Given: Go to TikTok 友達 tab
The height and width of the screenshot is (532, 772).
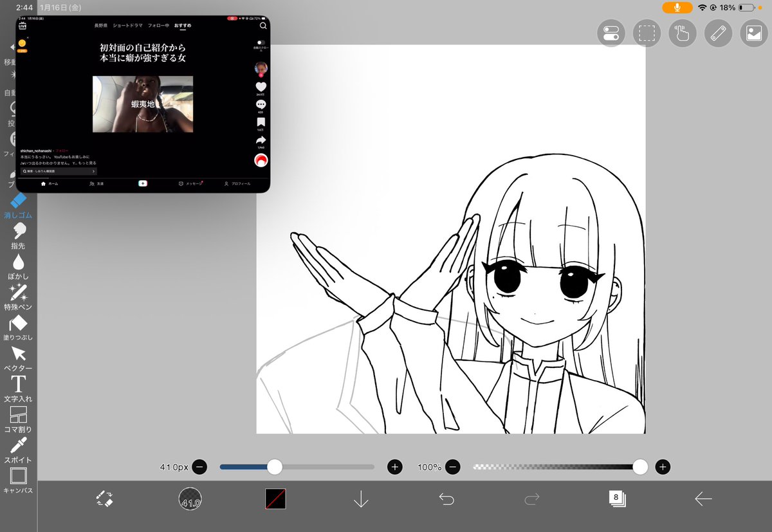Looking at the screenshot, I should [96, 183].
